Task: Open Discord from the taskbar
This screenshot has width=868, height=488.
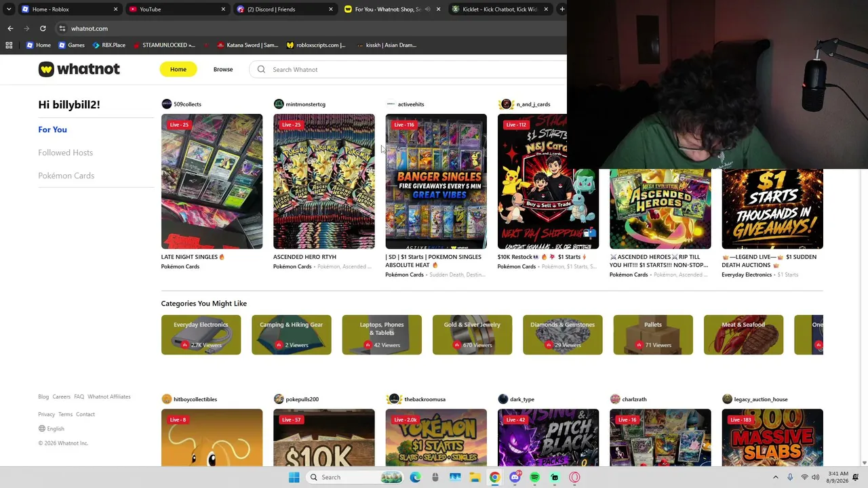Action: tap(515, 477)
